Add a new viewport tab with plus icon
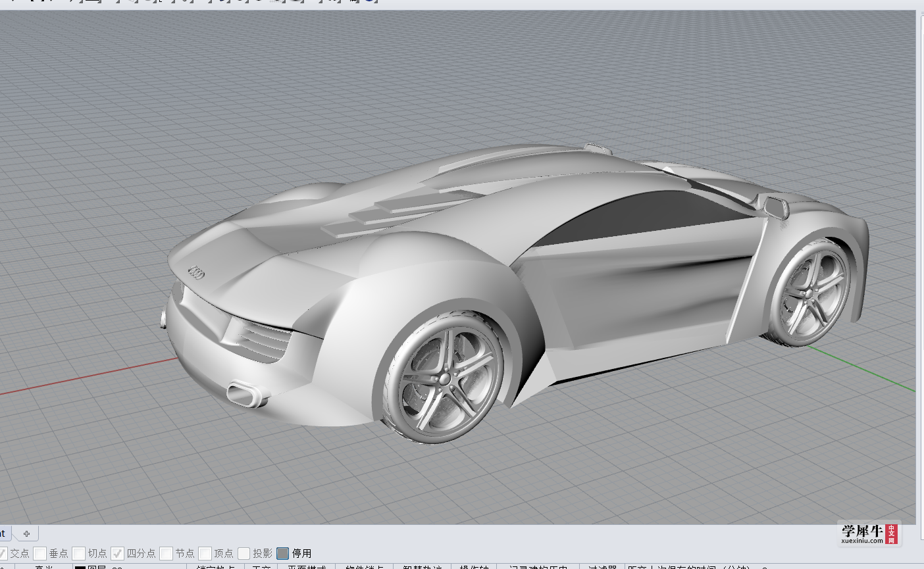Screen dimensions: 924x569 (26, 533)
